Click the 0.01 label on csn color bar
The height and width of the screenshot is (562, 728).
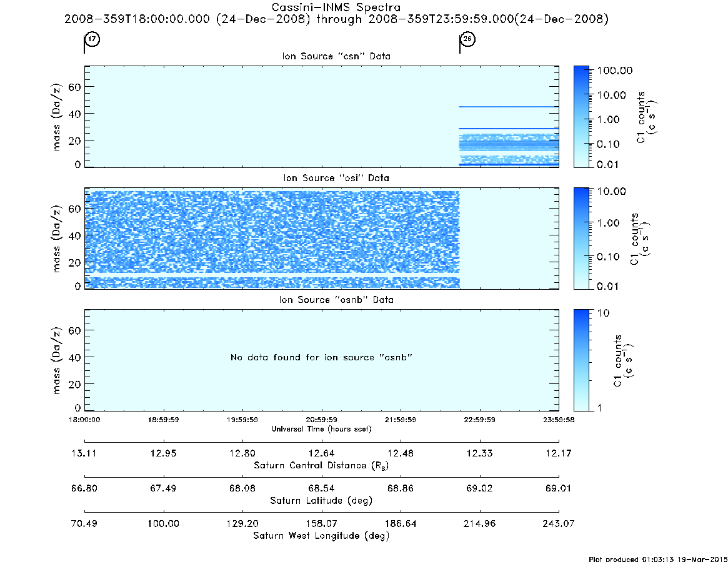tap(608, 164)
